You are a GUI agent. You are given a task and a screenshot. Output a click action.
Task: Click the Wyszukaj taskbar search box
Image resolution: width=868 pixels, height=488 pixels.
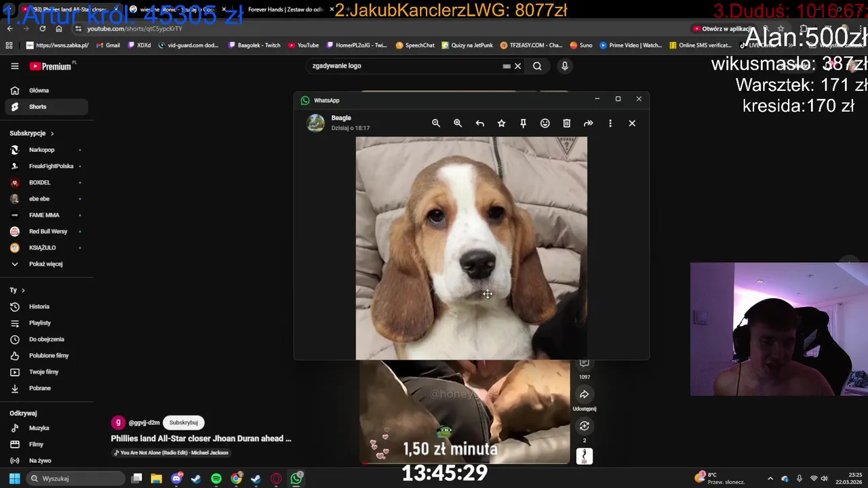pos(76,479)
